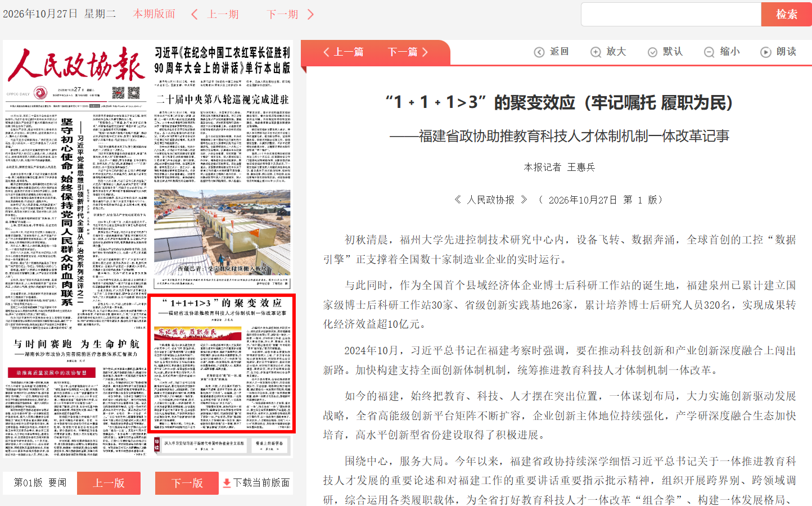Open previous article via the 上一篇 tab
The image size is (812, 506).
point(343,52)
